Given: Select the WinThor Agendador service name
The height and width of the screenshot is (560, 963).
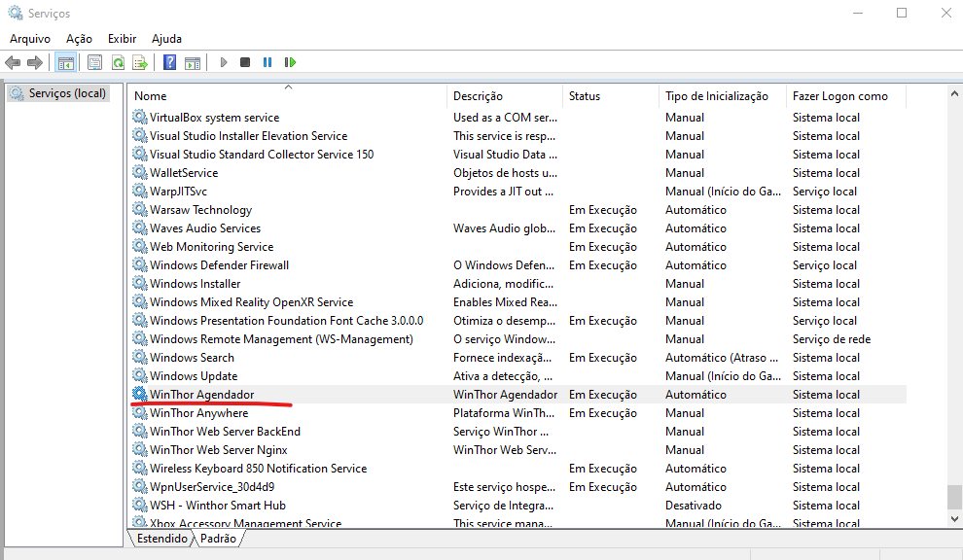Looking at the screenshot, I should [x=201, y=394].
